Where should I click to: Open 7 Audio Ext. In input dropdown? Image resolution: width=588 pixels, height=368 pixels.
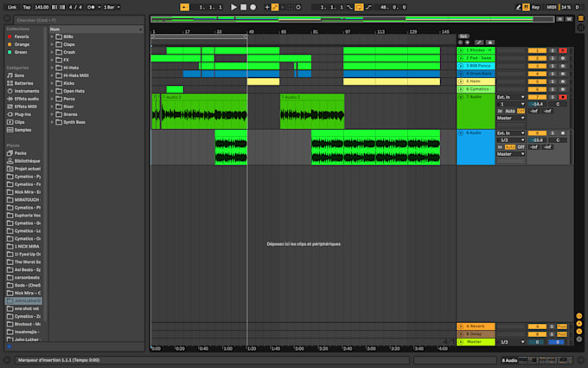(x=510, y=97)
